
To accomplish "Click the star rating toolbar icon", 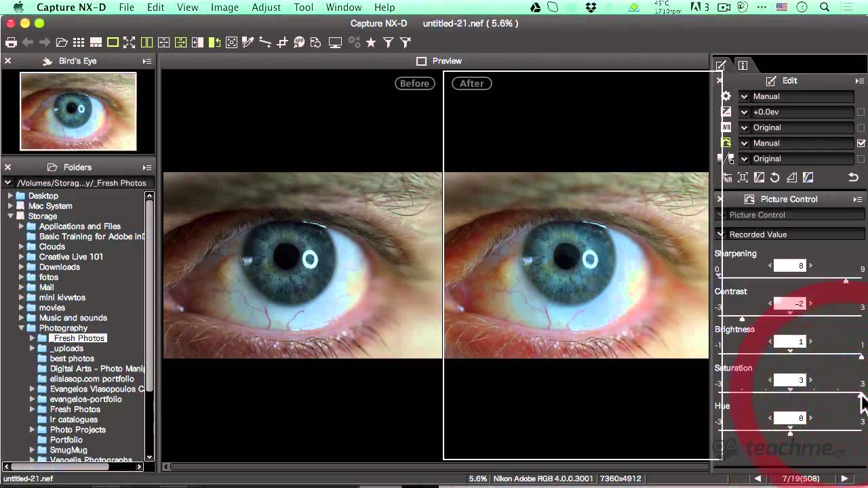I will [x=371, y=42].
